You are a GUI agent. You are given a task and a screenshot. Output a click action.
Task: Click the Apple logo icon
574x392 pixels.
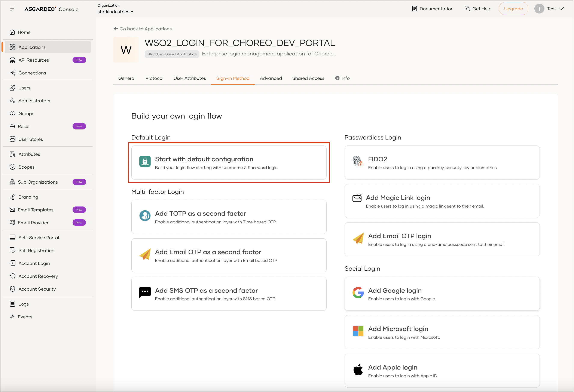tap(358, 370)
